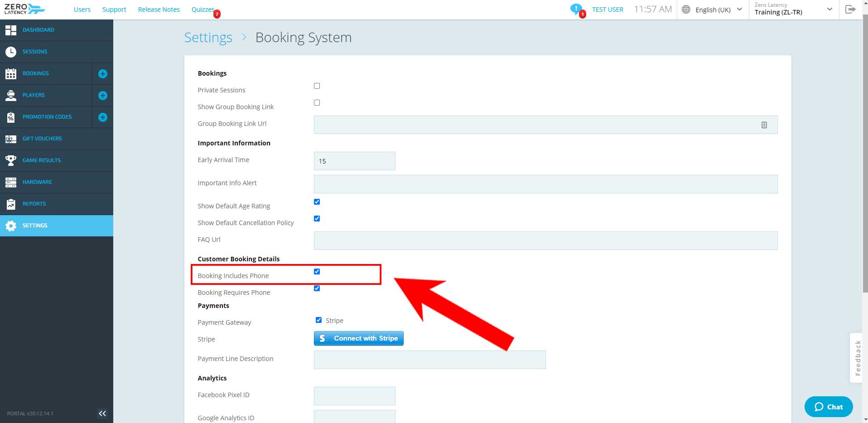Click the TEST USER profile link

(x=608, y=10)
